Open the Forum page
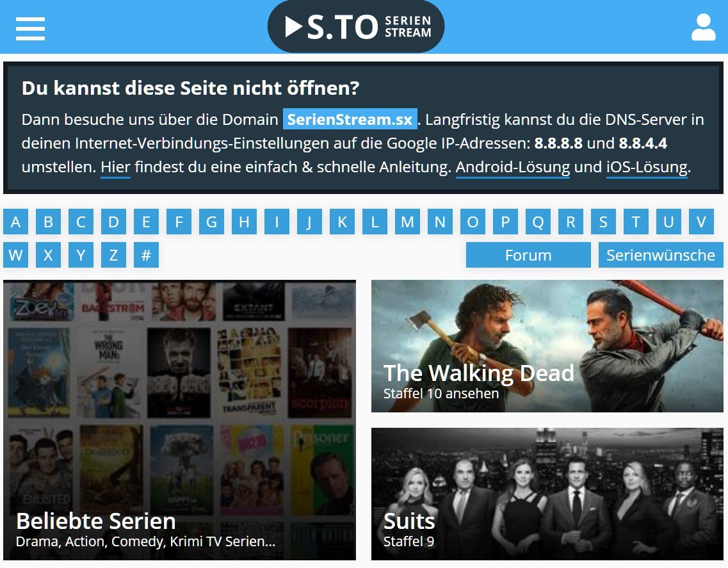The width and height of the screenshot is (728, 568). tap(528, 255)
